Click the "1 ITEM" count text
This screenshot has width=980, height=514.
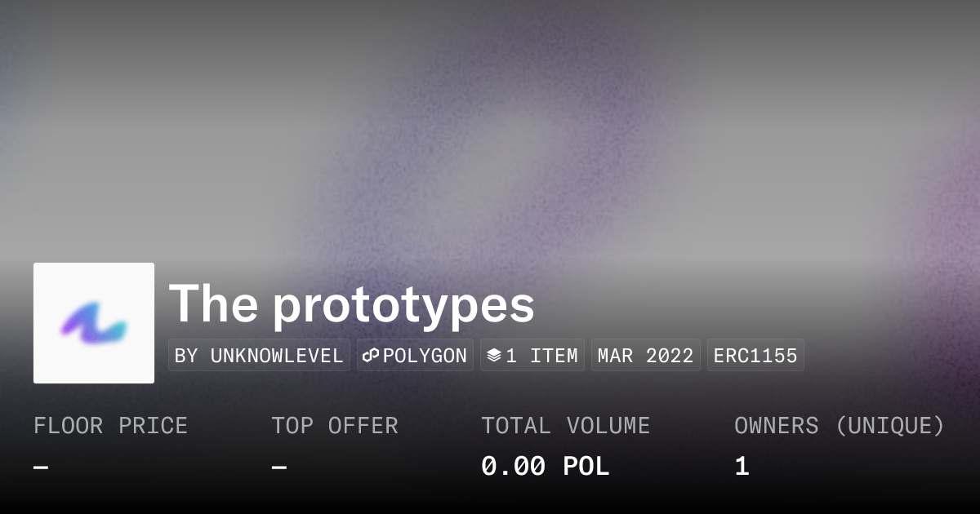click(x=541, y=356)
